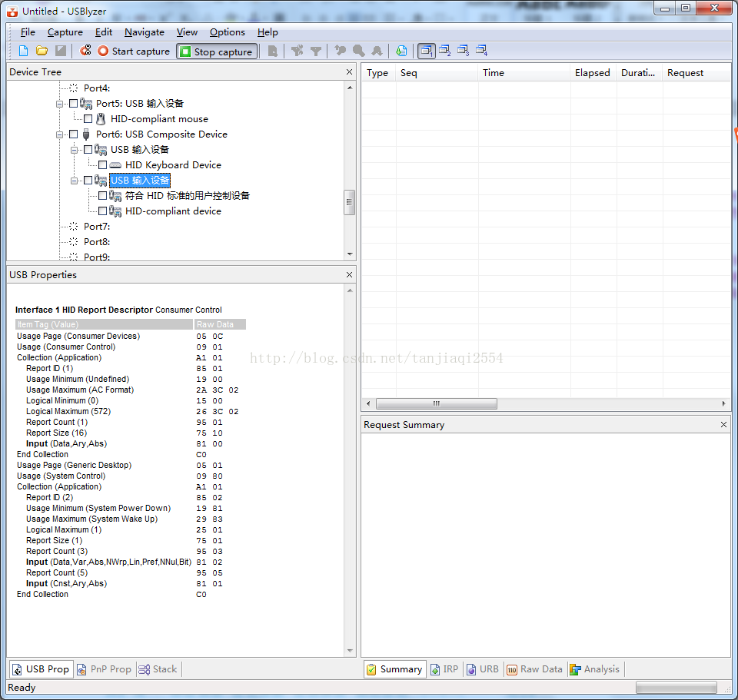This screenshot has width=738, height=700.
Task: Click the Request column header
Action: click(696, 73)
